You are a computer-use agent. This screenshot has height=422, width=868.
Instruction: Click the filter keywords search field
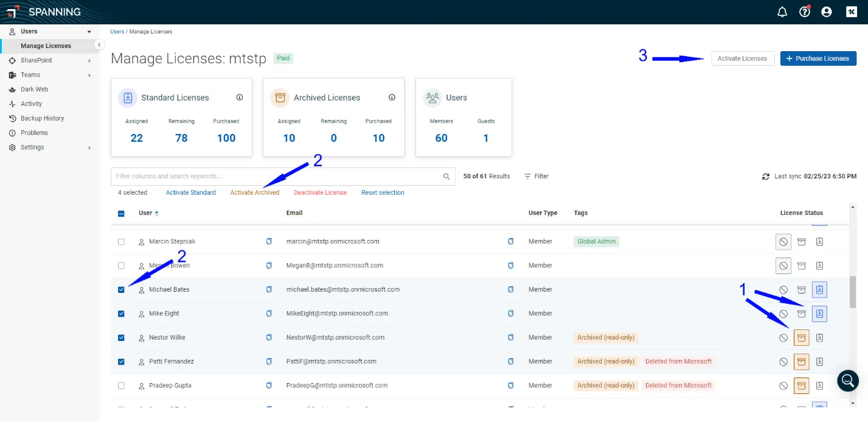coord(277,177)
